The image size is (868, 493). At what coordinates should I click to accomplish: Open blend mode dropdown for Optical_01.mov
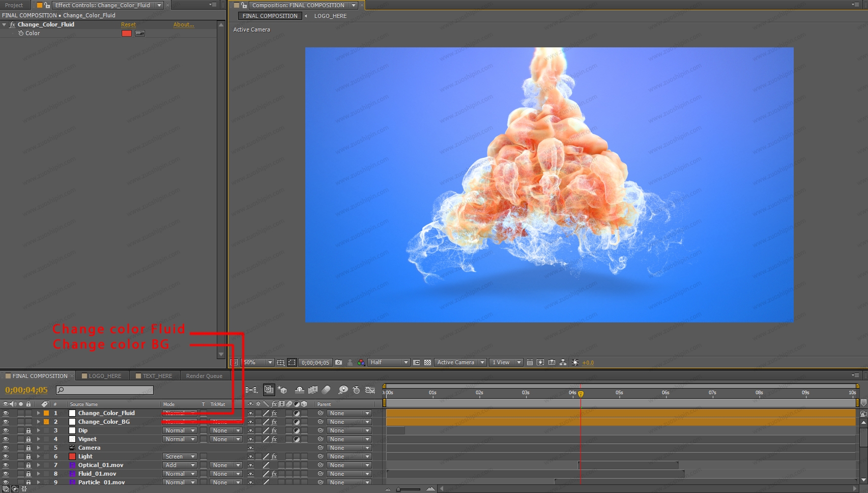tap(180, 465)
